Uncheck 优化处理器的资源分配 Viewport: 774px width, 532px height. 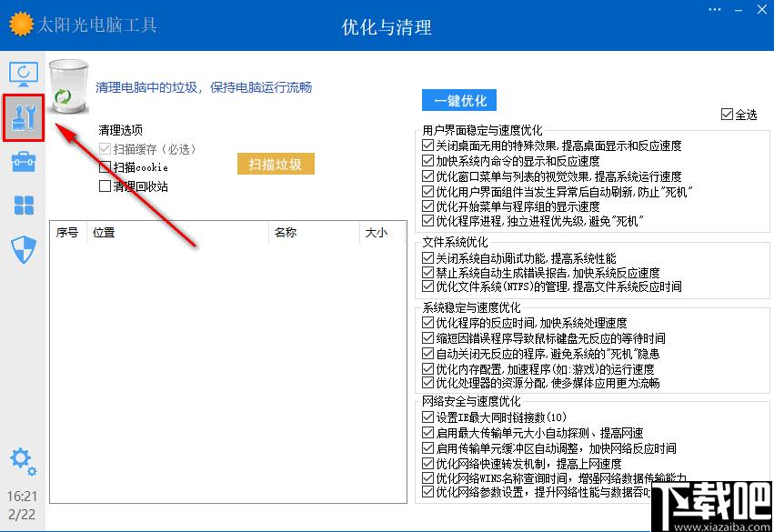tap(428, 383)
